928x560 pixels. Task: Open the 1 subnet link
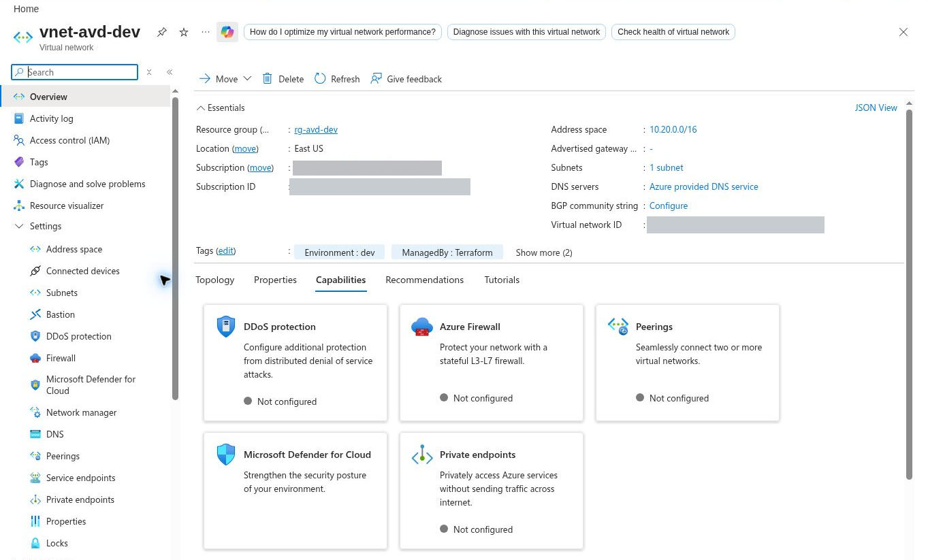[667, 167]
